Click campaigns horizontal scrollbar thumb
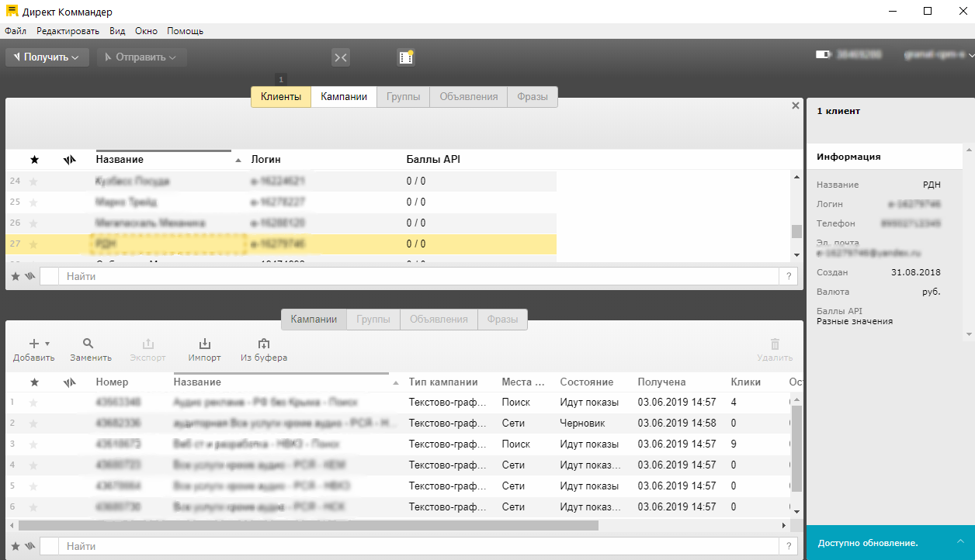Viewport: 975px width, 560px height. (x=308, y=525)
